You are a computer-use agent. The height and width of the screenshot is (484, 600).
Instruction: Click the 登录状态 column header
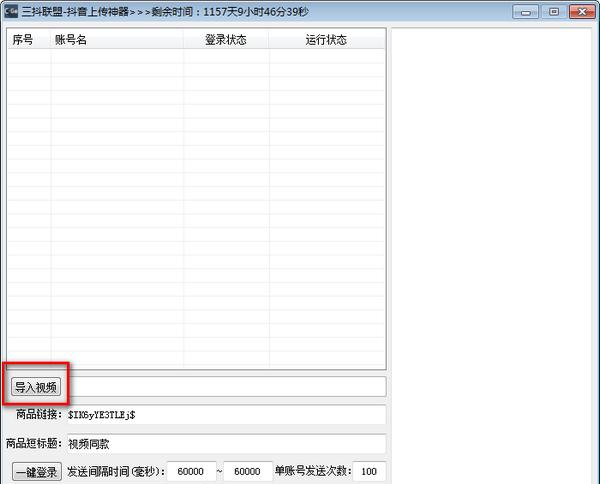(226, 40)
